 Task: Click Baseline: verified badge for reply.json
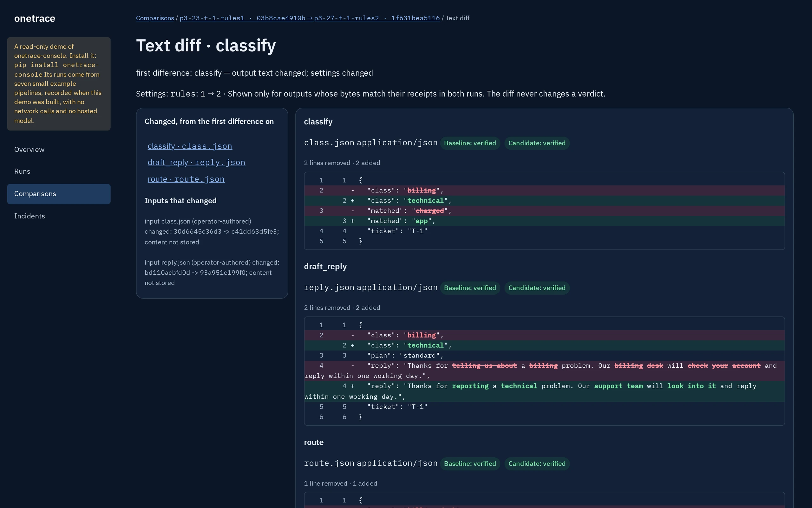[470, 288]
